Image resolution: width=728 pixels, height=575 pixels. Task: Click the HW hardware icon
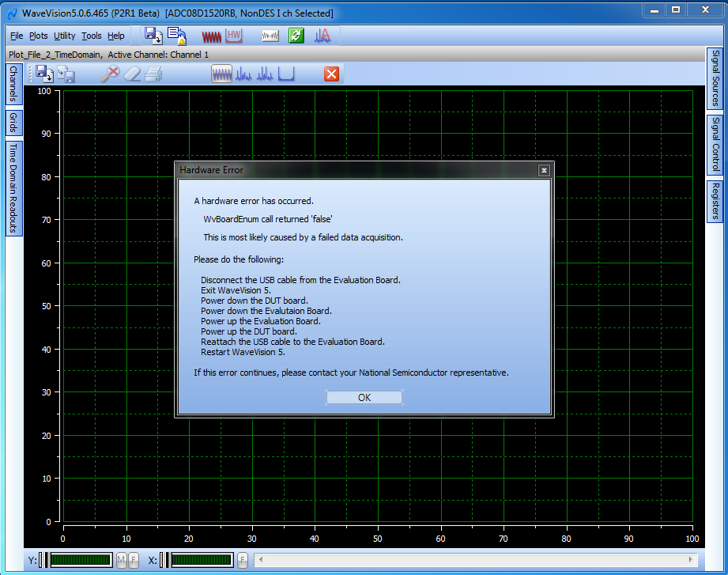tap(235, 36)
